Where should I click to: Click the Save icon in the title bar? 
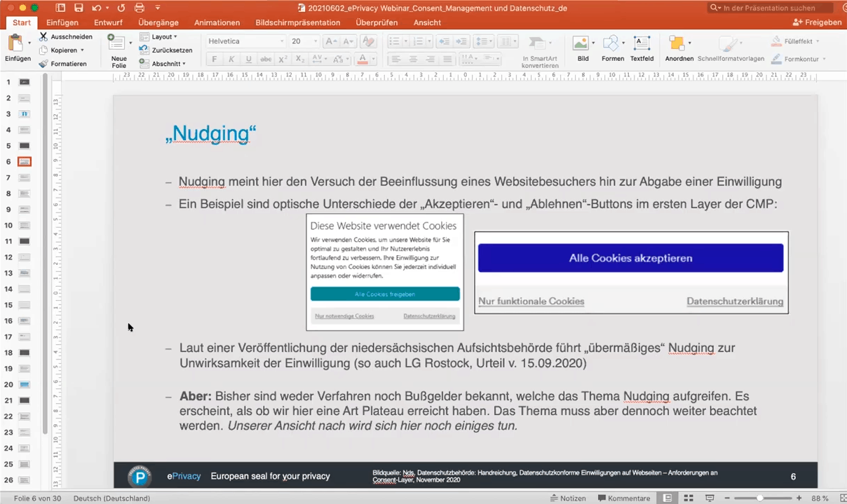[79, 8]
